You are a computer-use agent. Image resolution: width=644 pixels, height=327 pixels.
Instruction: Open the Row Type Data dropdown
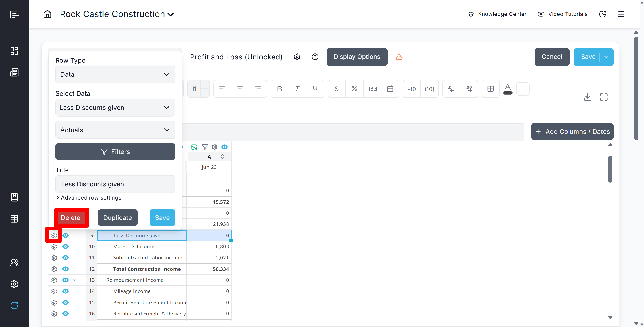tap(115, 74)
